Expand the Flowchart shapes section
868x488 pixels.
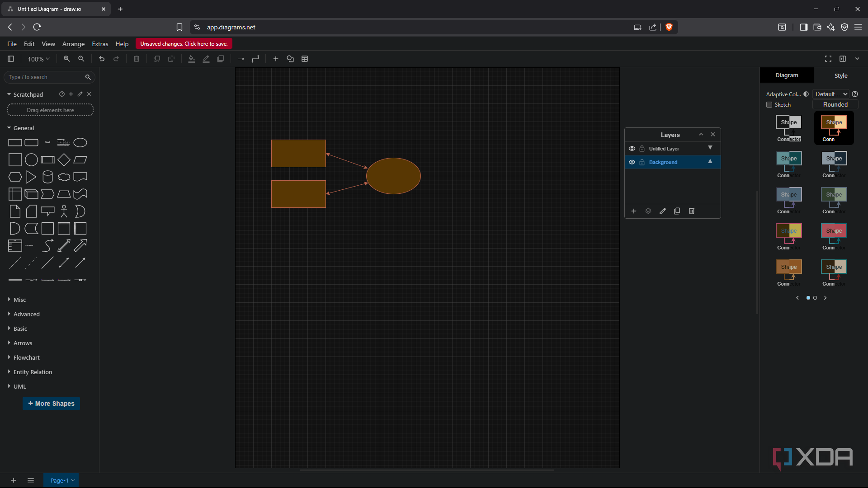tap(26, 357)
